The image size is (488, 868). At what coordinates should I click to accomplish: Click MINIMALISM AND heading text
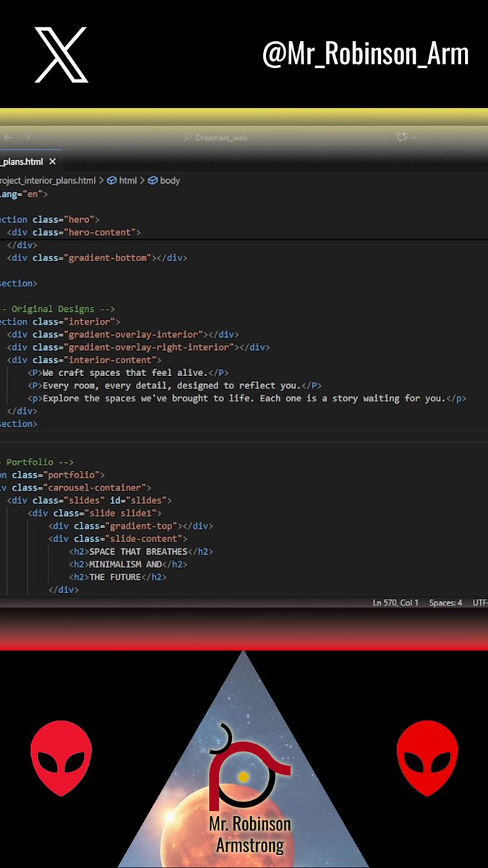pos(125,564)
